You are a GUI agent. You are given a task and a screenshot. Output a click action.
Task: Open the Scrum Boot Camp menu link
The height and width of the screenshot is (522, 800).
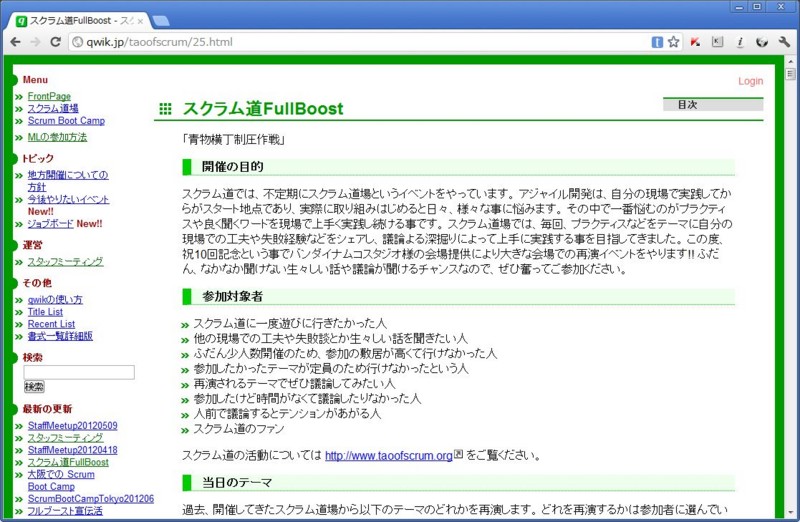click(x=66, y=120)
